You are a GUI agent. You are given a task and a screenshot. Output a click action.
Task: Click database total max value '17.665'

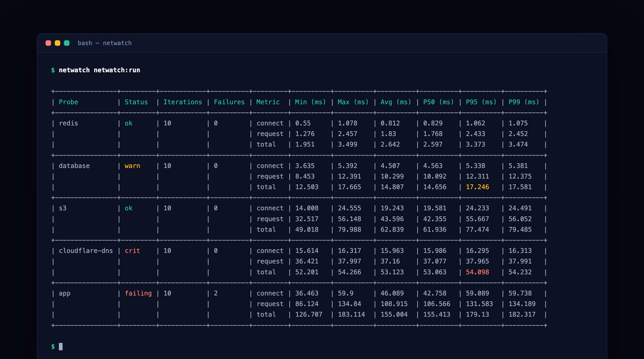350,187
